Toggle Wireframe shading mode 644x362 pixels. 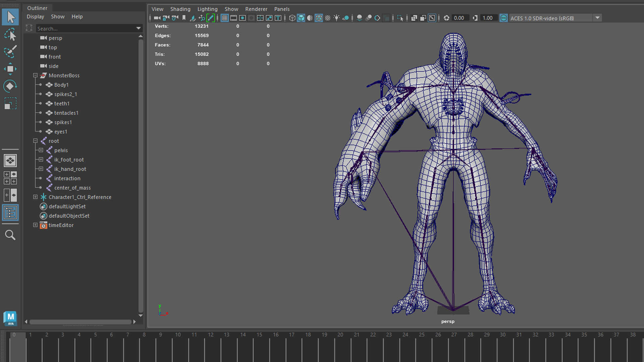(x=292, y=18)
